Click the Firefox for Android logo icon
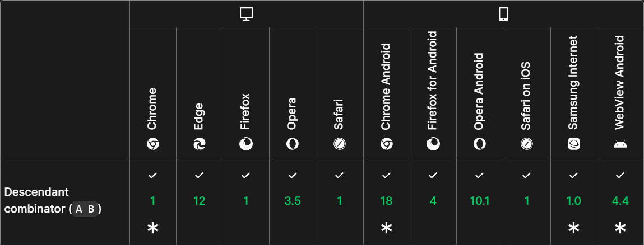Image resolution: width=644 pixels, height=245 pixels. (433, 144)
